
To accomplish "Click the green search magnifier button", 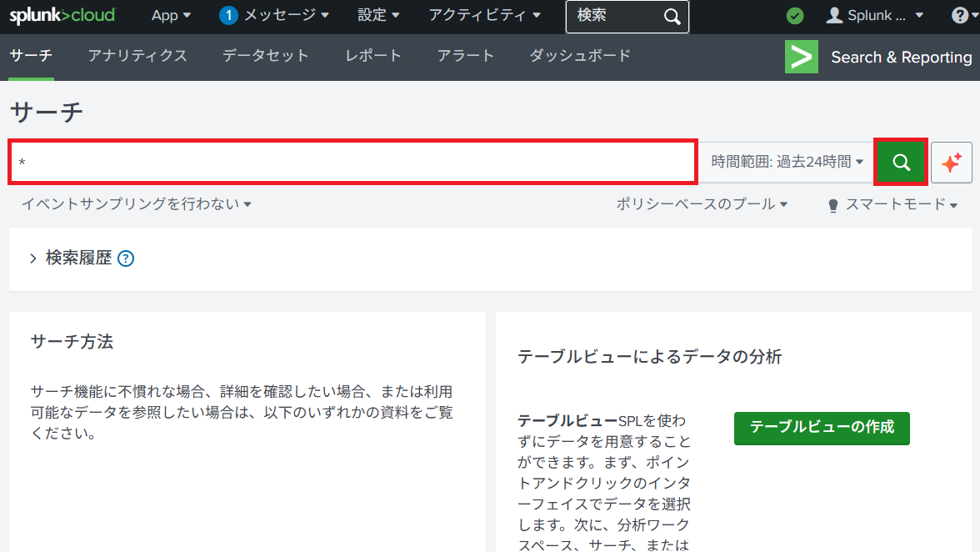I will [900, 162].
